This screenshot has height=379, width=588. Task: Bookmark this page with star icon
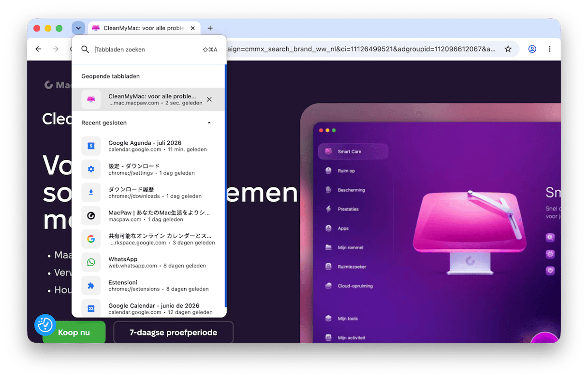coord(508,49)
